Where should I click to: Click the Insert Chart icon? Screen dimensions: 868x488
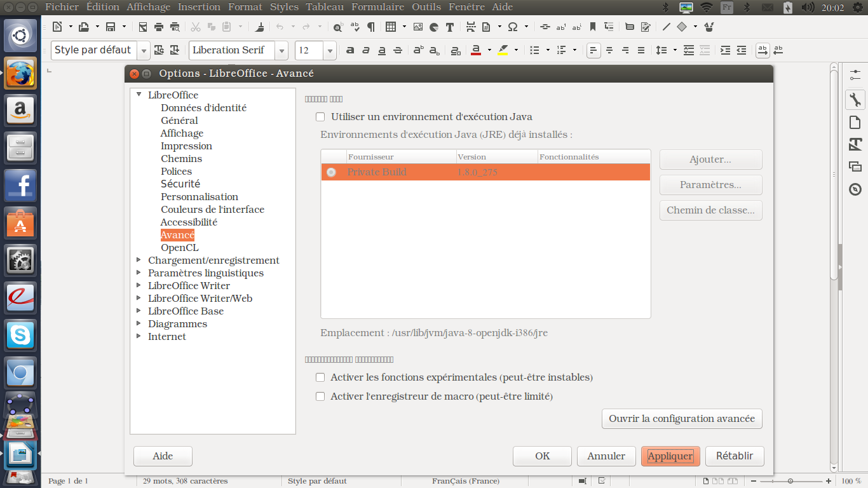(x=434, y=27)
